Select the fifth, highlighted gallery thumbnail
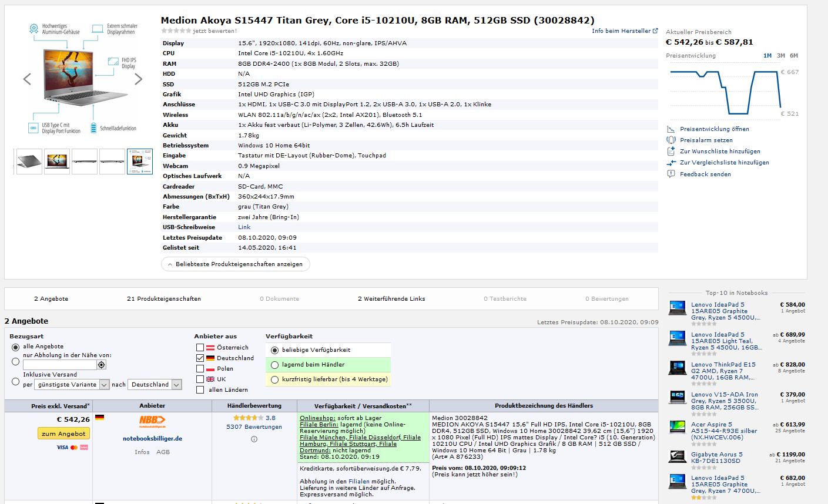Screen dimensions: 828x504 [140, 162]
